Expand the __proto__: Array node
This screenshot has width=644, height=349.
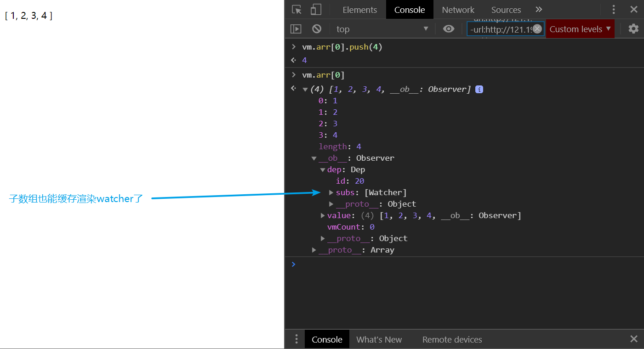[x=314, y=250]
